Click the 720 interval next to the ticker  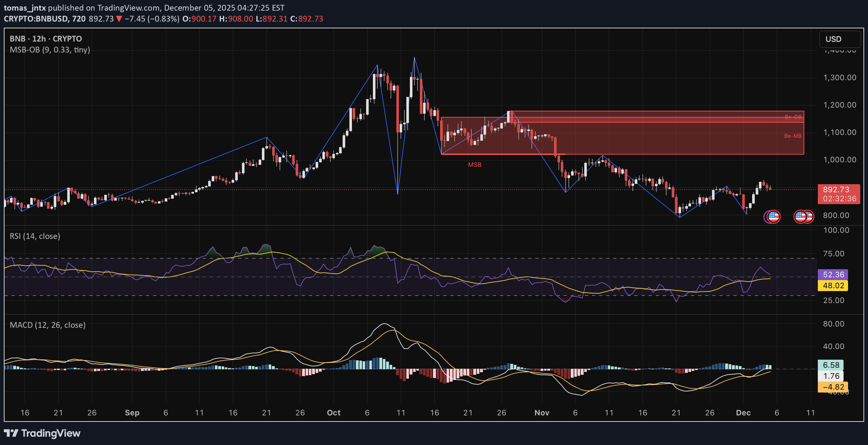[x=78, y=19]
